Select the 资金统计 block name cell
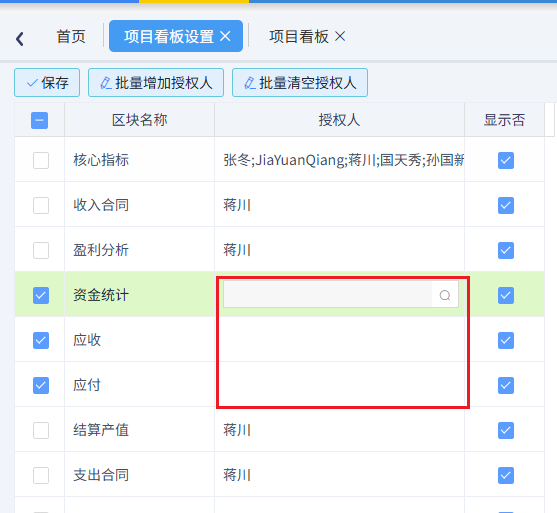The height and width of the screenshot is (513, 557). point(140,295)
